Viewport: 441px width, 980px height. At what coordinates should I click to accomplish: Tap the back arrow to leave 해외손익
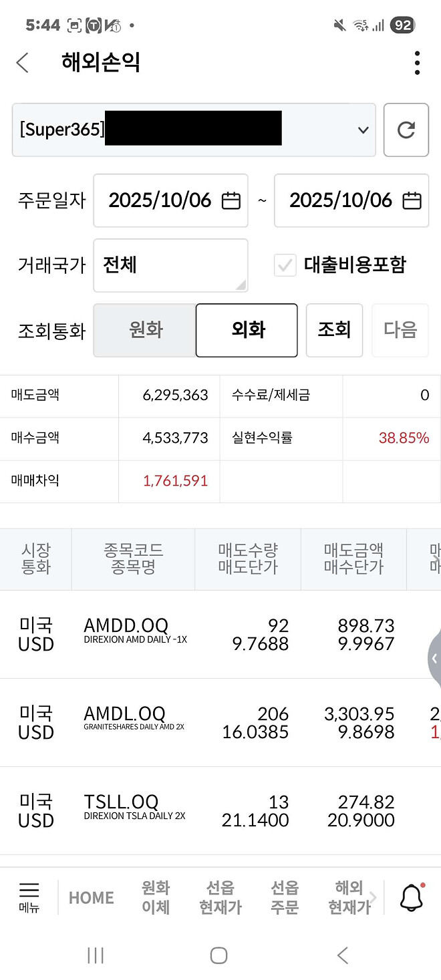(22, 62)
